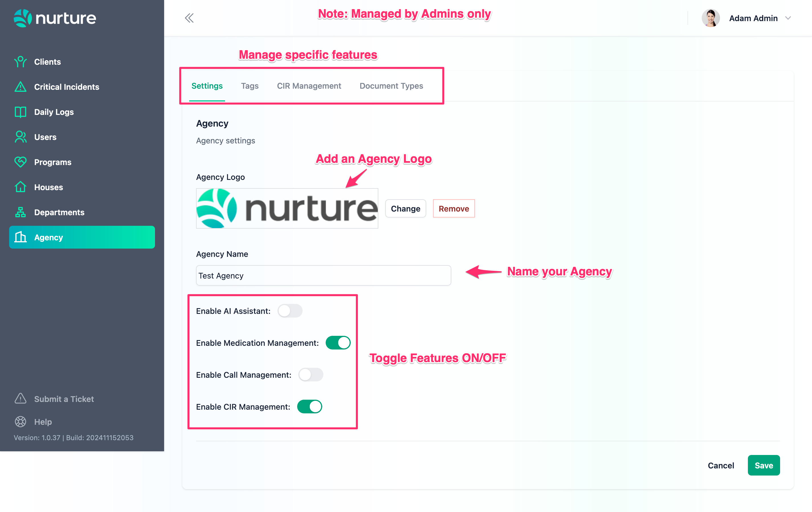This screenshot has height=512, width=812.
Task: Disable the Medication Management toggle
Action: coord(338,343)
